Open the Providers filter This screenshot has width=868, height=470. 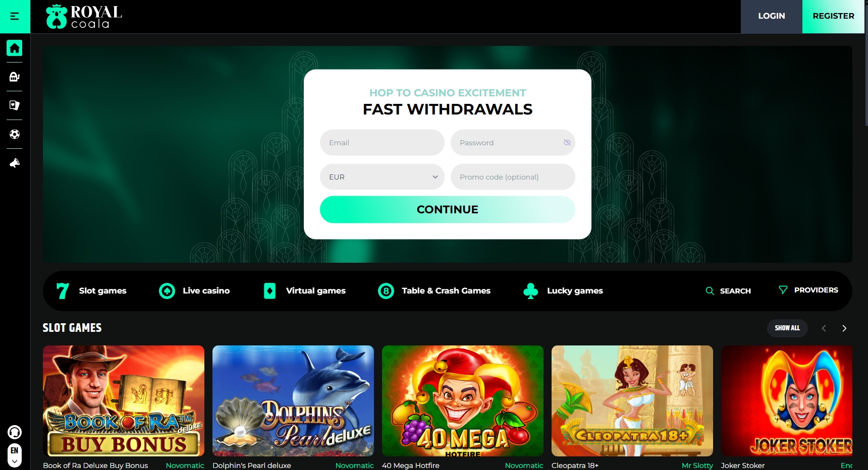(808, 290)
